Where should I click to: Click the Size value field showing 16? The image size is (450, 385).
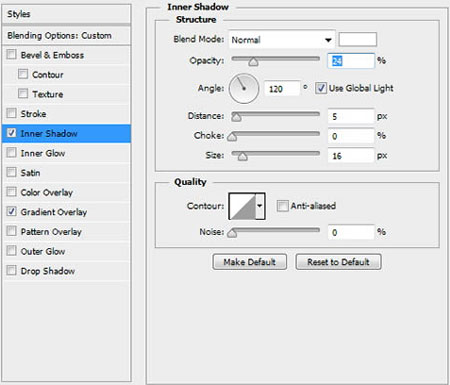[x=351, y=156]
